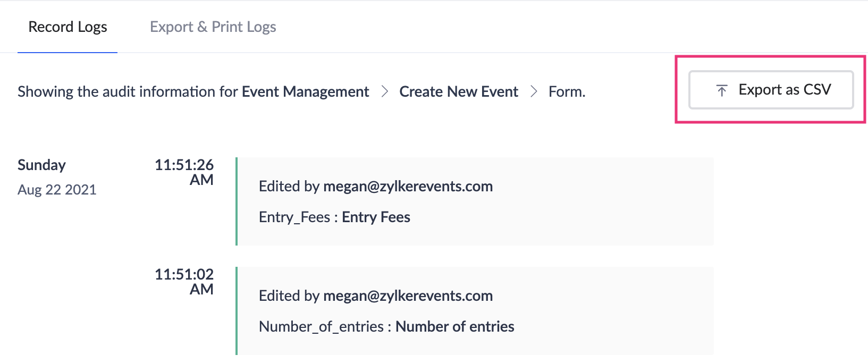Click the Sunday day heading

pyautogui.click(x=41, y=165)
